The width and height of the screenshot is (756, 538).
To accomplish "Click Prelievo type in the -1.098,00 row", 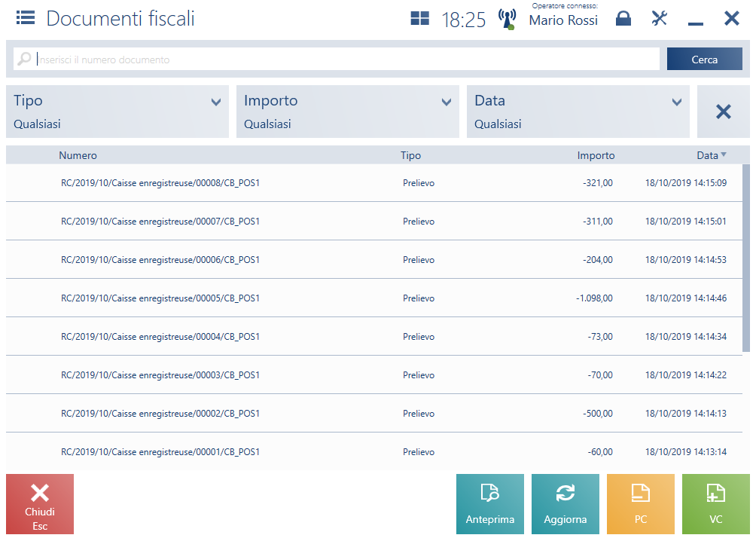I will [419, 298].
